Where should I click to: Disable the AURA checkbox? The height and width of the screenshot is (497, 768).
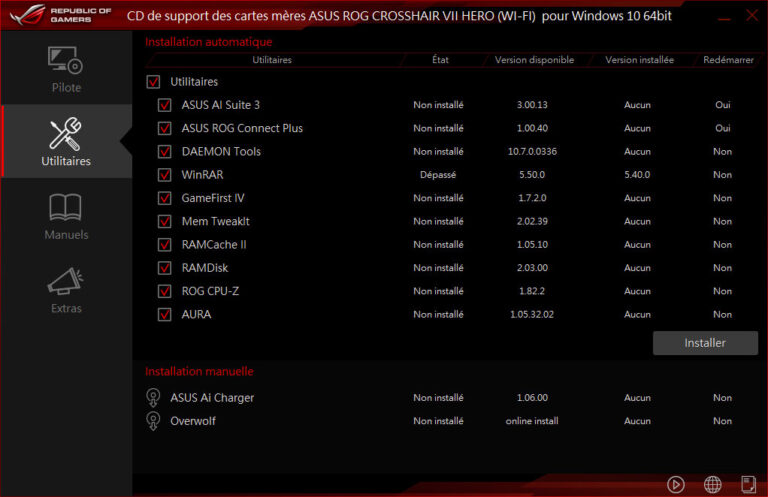pyautogui.click(x=165, y=315)
